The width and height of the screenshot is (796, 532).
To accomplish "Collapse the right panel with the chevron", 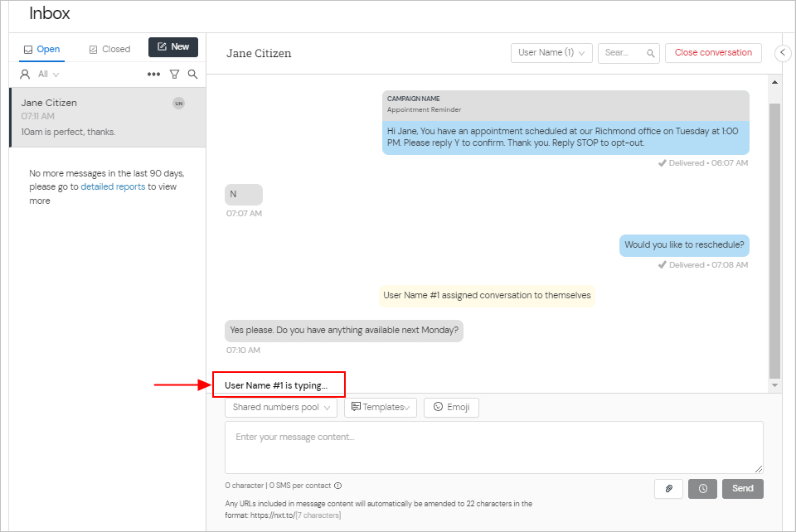I will (x=782, y=52).
